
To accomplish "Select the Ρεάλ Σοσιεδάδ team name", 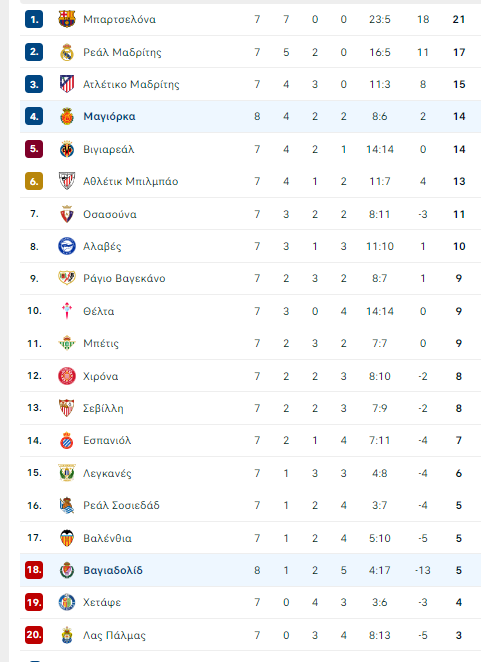I will point(121,505).
